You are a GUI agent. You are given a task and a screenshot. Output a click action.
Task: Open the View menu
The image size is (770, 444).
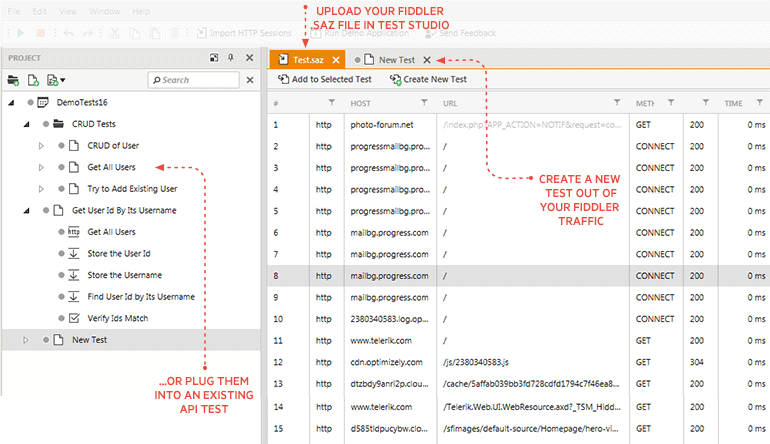68,11
